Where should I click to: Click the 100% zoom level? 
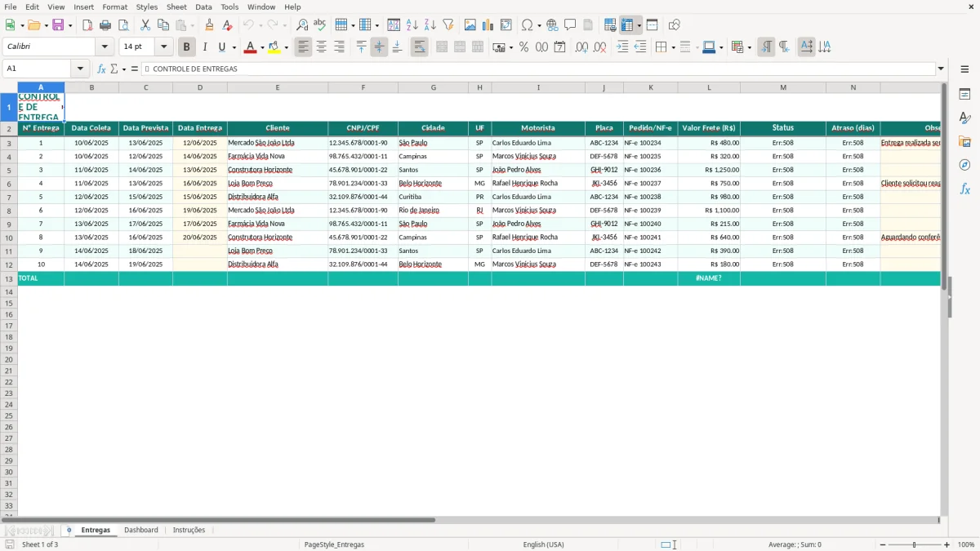pos(966,544)
